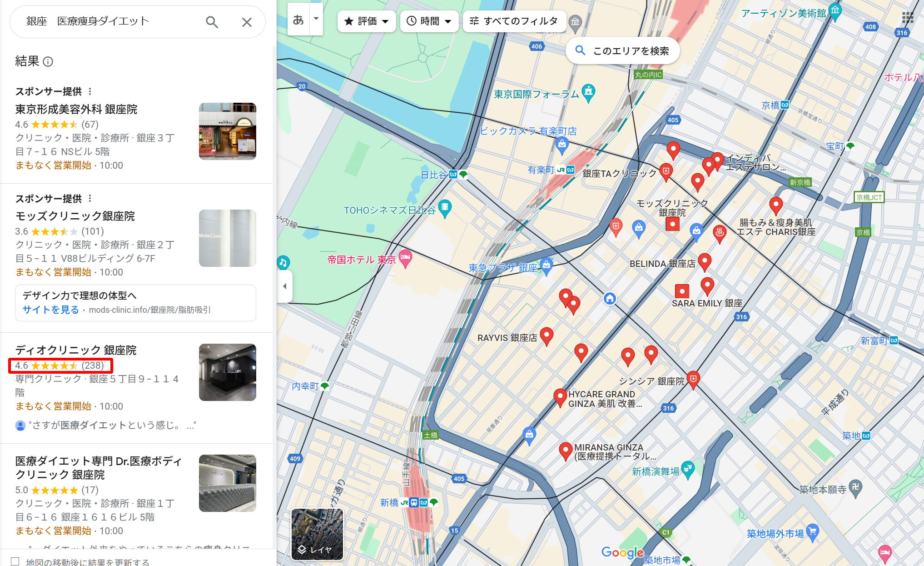Open ディオクリニック 銀座院 listing
924x566 pixels.
coord(76,350)
